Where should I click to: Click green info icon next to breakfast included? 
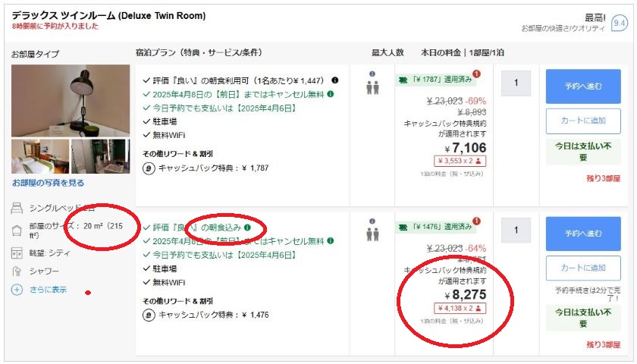click(247, 227)
